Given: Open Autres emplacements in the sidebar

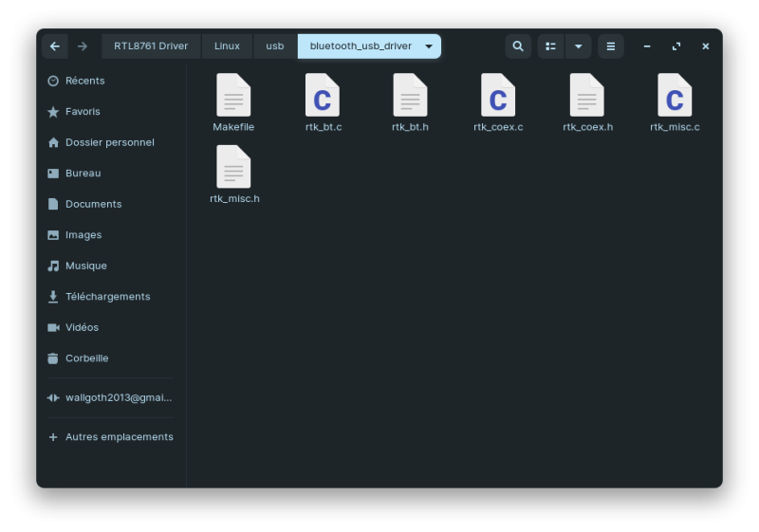Looking at the screenshot, I should click(119, 437).
